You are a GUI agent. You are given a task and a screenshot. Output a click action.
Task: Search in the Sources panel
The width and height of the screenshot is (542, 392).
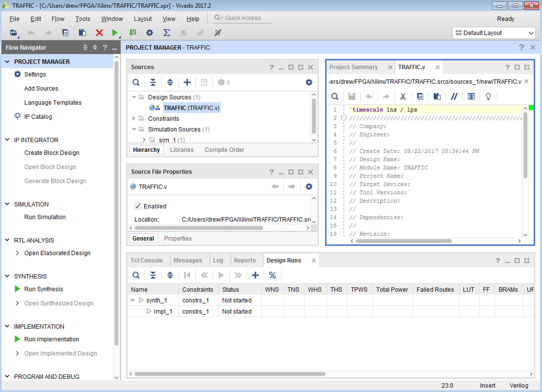pos(136,82)
